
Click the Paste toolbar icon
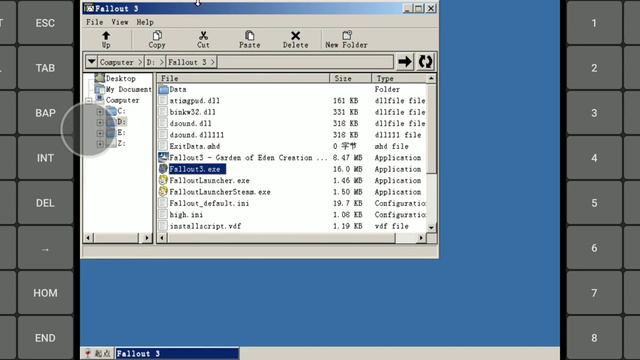coord(249,36)
